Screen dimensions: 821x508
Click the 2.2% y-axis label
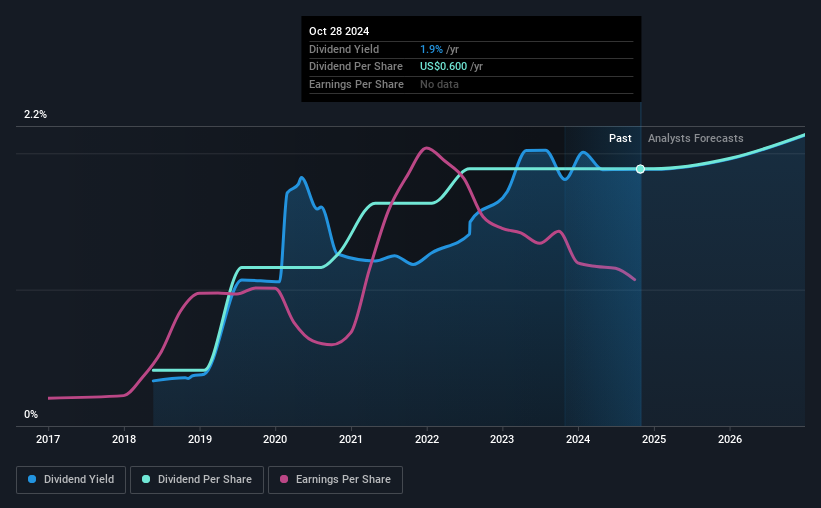point(35,114)
